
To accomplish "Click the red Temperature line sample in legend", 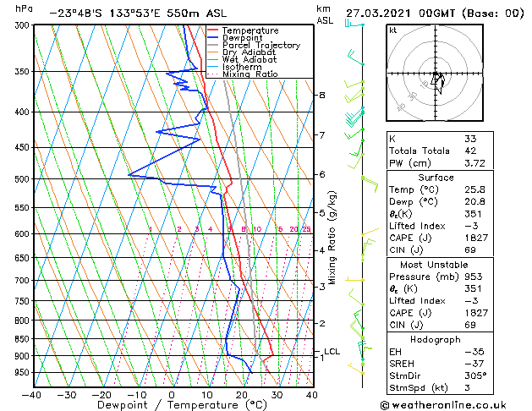I will [212, 30].
